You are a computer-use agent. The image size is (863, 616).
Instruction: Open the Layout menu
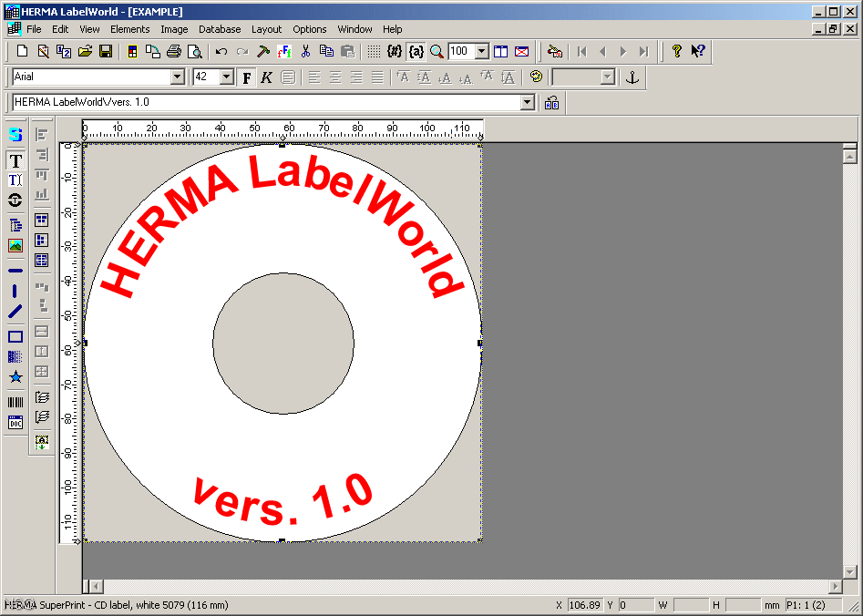266,28
